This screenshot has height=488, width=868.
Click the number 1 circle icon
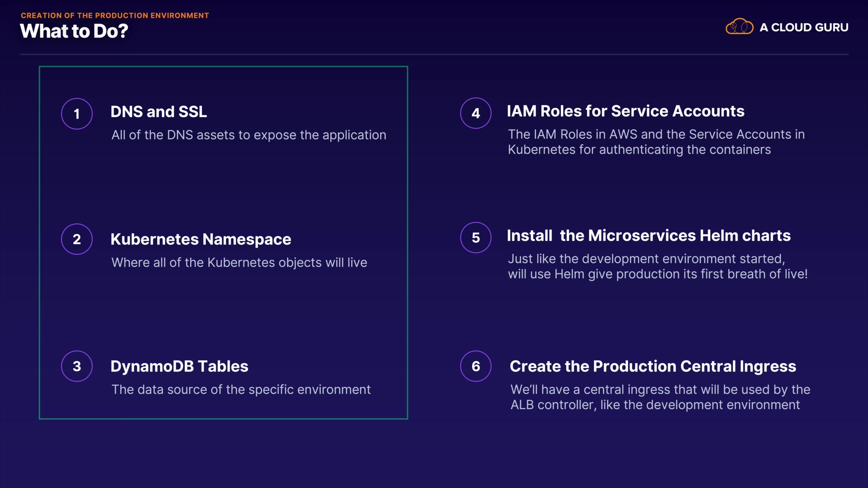pyautogui.click(x=77, y=114)
